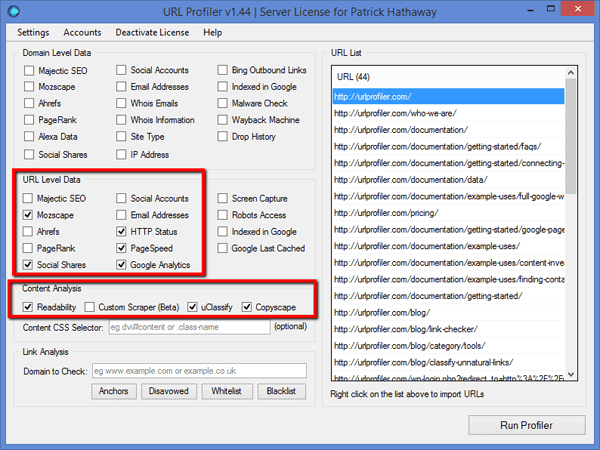
Task: Open the Blacklist button
Action: pyautogui.click(x=281, y=391)
